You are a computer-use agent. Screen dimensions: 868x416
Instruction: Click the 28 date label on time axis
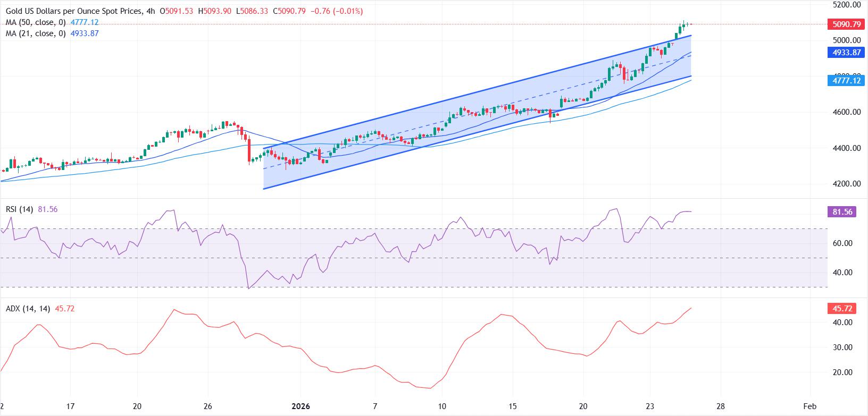click(x=720, y=406)
